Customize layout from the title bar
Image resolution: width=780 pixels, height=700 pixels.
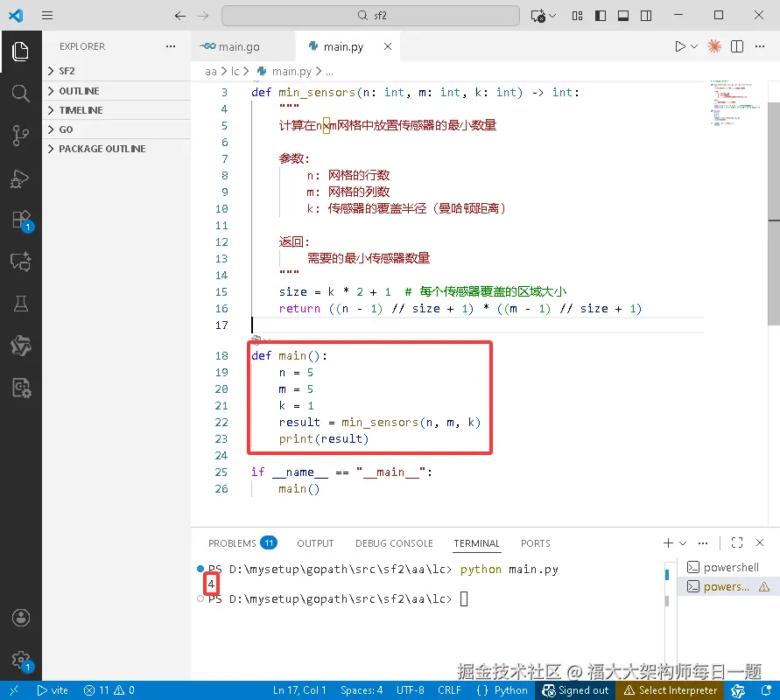click(577, 16)
